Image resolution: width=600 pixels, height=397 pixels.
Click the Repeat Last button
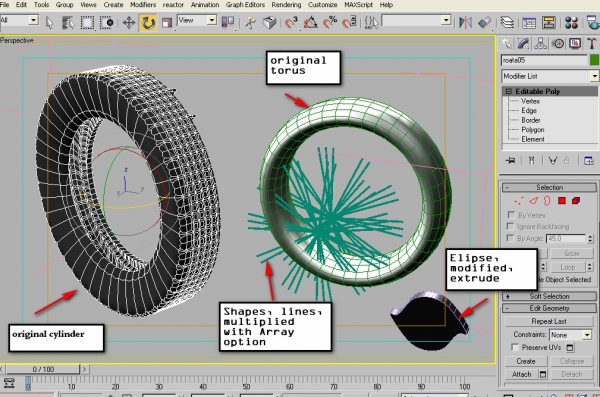click(549, 321)
